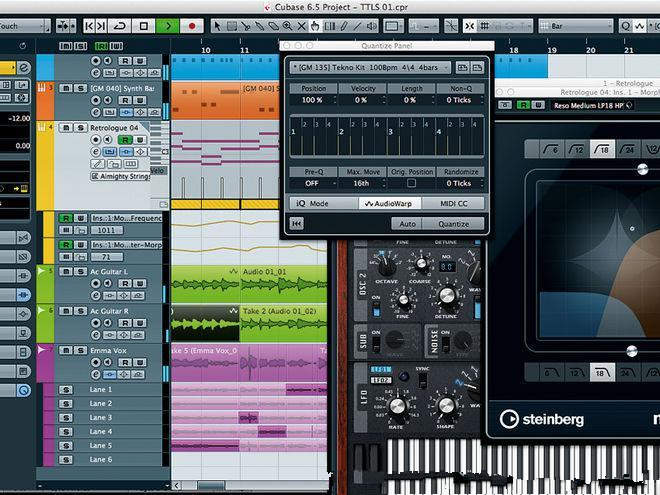Select Take 2 (Audio 01_02) clip

point(283,323)
